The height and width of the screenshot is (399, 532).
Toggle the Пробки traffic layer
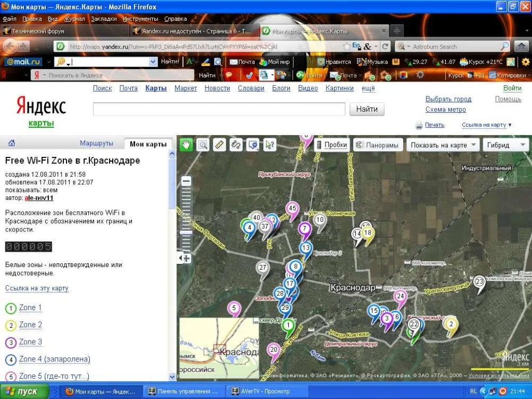click(331, 145)
